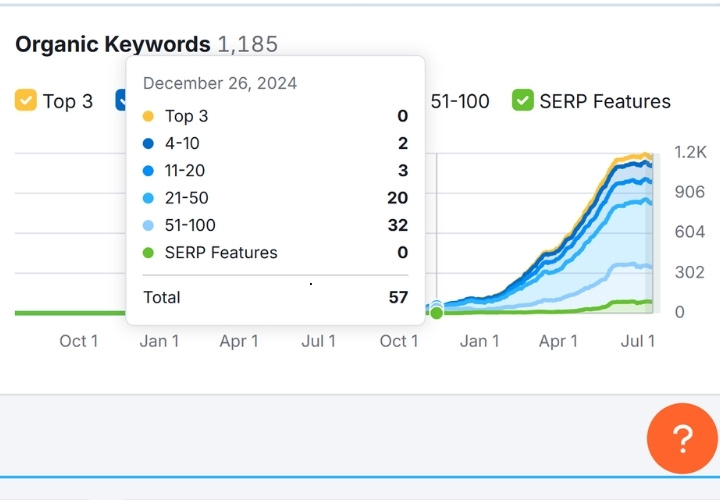Click the 1,185 keyword count
Viewport: 720px width, 500px height.
(248, 45)
